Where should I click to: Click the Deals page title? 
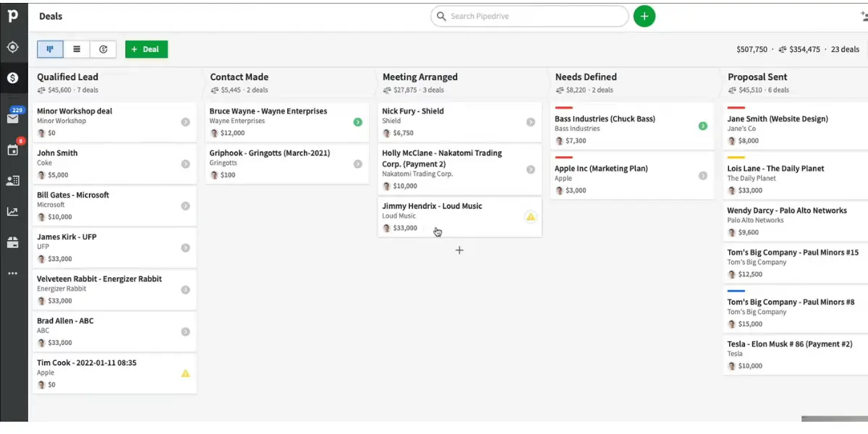(51, 16)
